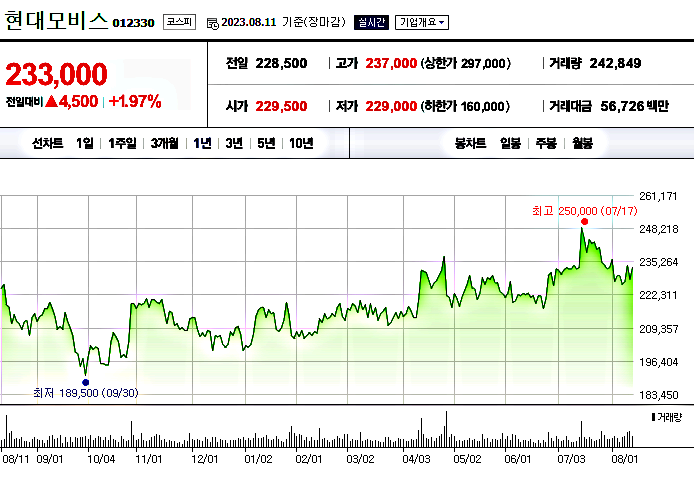Click the blue 최저 189,500 marker dot
694x479 pixels.
pyautogui.click(x=85, y=382)
